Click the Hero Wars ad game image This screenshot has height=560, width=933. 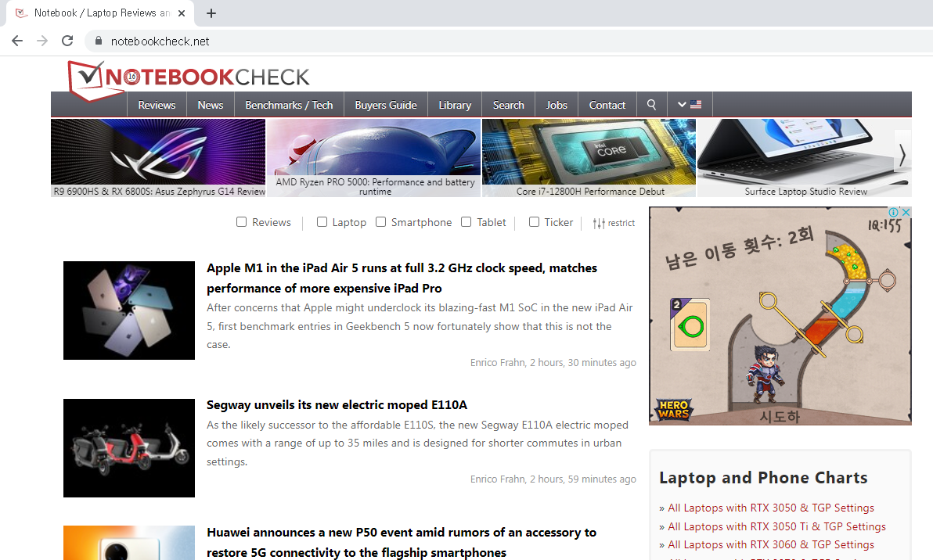[780, 316]
